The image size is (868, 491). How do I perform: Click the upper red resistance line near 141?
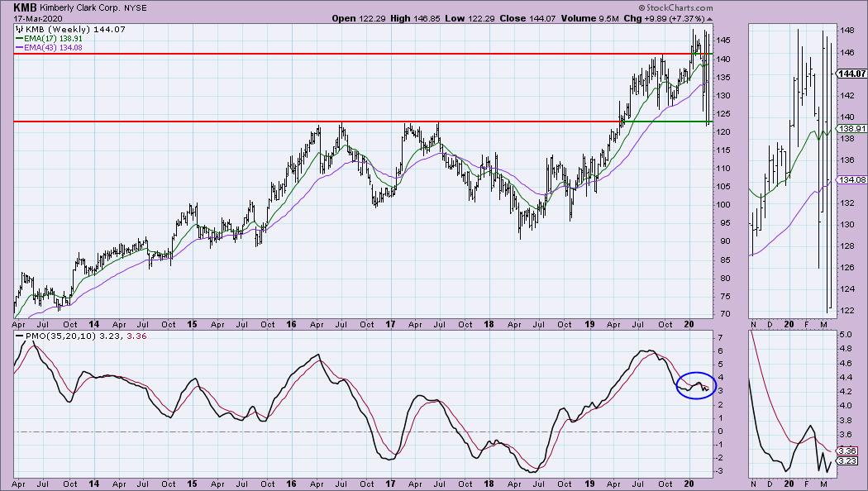tap(363, 54)
